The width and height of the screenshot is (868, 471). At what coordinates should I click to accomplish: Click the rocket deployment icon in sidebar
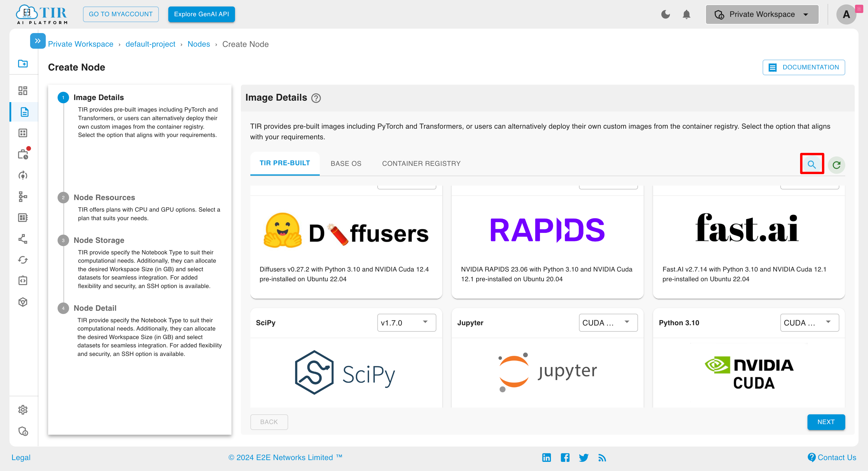pos(23,175)
